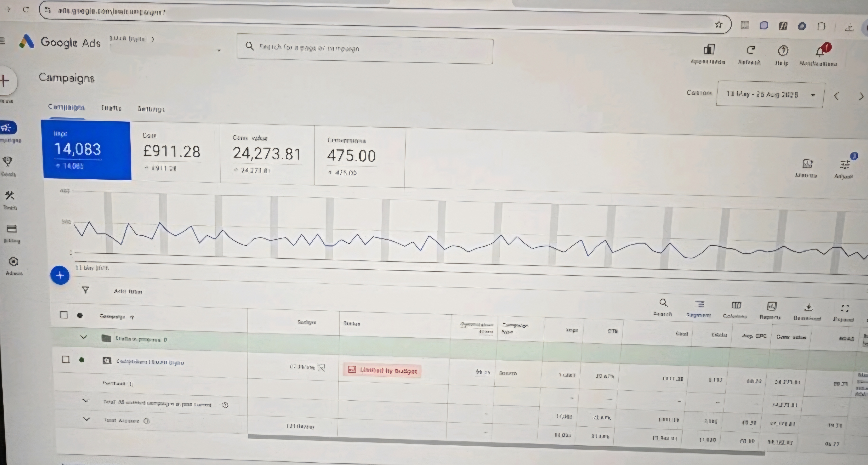
Task: Click the table Search magnifier icon
Action: point(663,303)
